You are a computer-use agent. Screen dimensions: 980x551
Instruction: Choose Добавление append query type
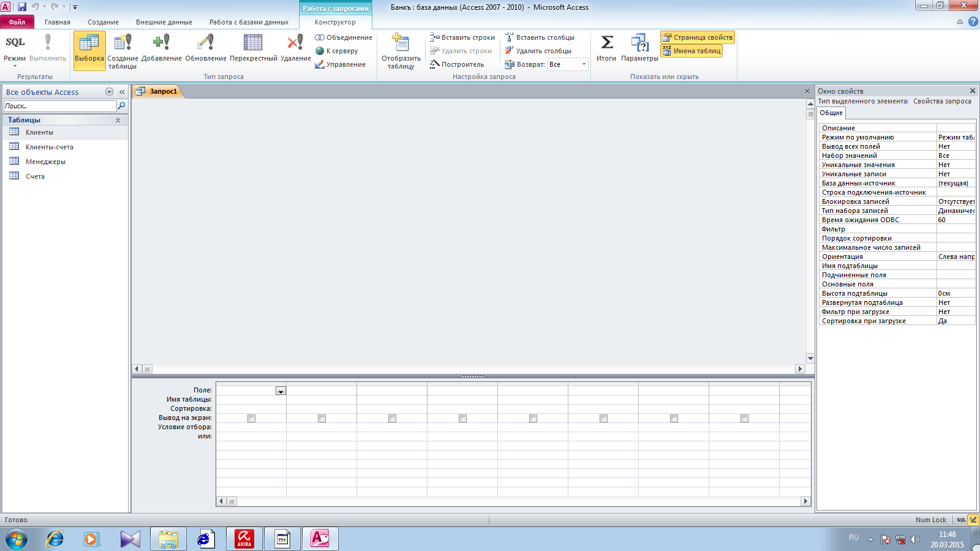coord(162,49)
